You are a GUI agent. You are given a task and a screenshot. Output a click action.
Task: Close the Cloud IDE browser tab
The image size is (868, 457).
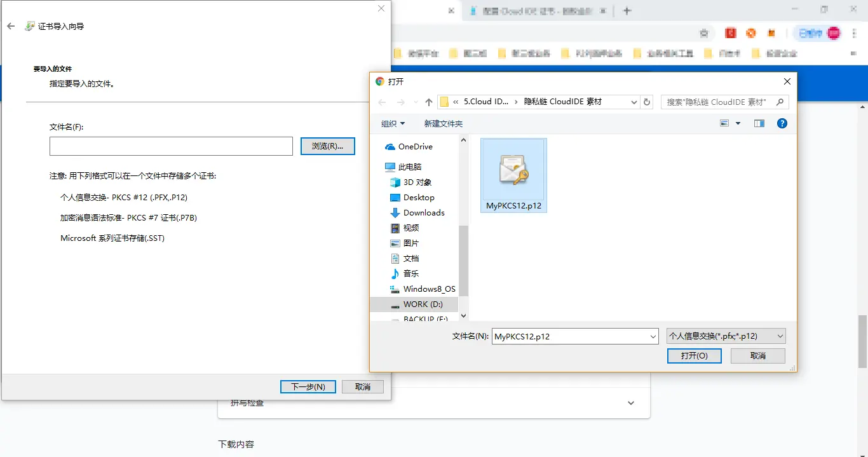pos(603,11)
